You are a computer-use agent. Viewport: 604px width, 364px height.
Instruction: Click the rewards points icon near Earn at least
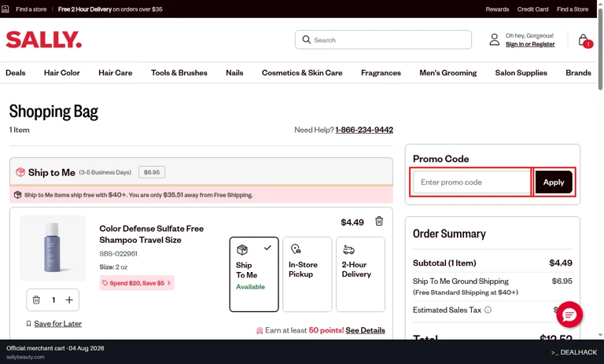[x=260, y=330]
